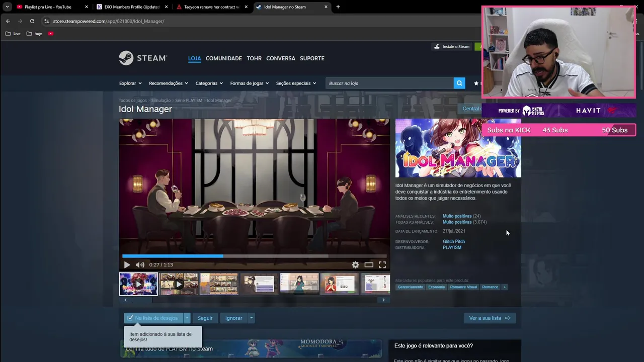Click the thumbnail strip scrollbar

coord(142,300)
